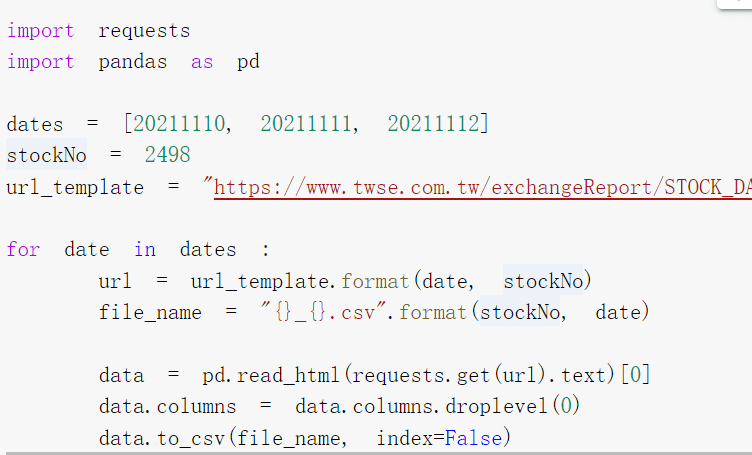Select the date number 20211111
This screenshot has height=455, width=752.
point(306,124)
